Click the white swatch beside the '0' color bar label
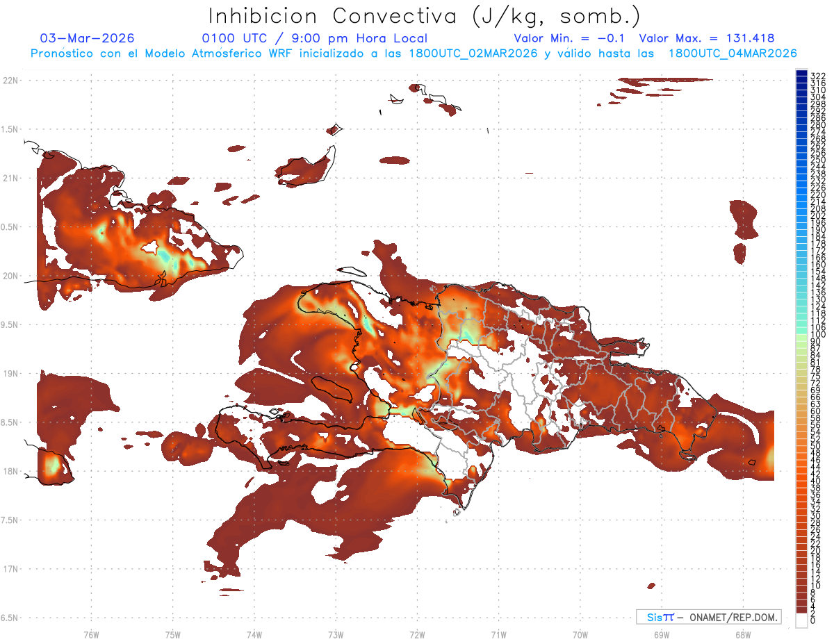 click(x=801, y=620)
